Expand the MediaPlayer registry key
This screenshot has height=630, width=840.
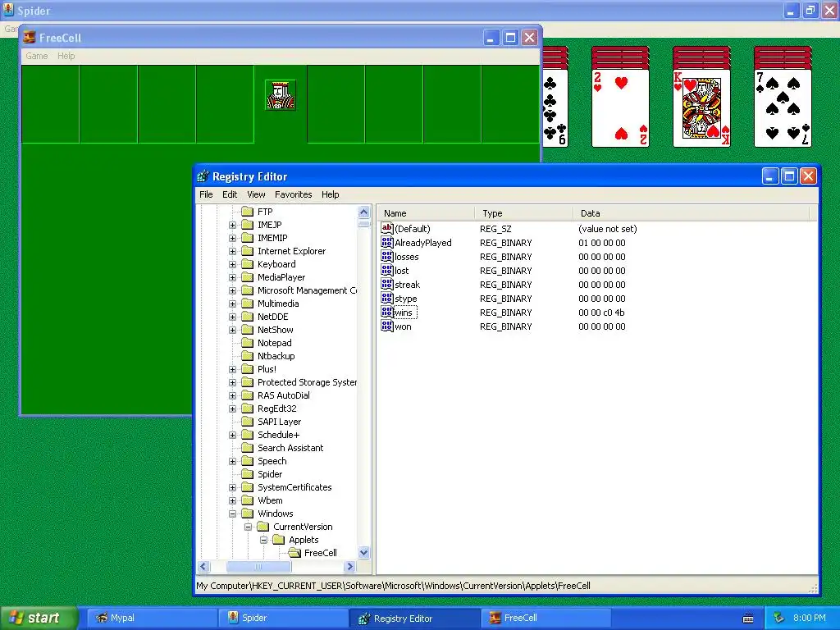tap(232, 277)
